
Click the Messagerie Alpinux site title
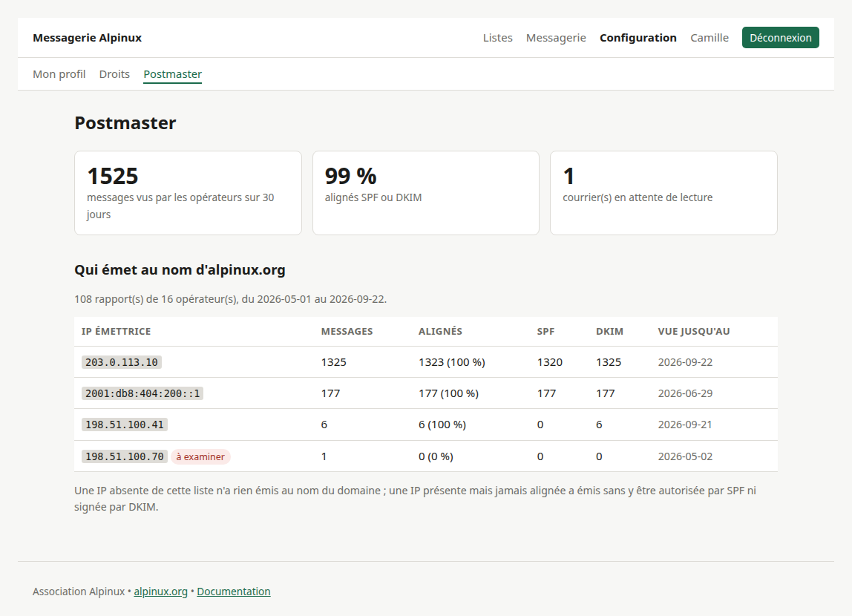[87, 38]
